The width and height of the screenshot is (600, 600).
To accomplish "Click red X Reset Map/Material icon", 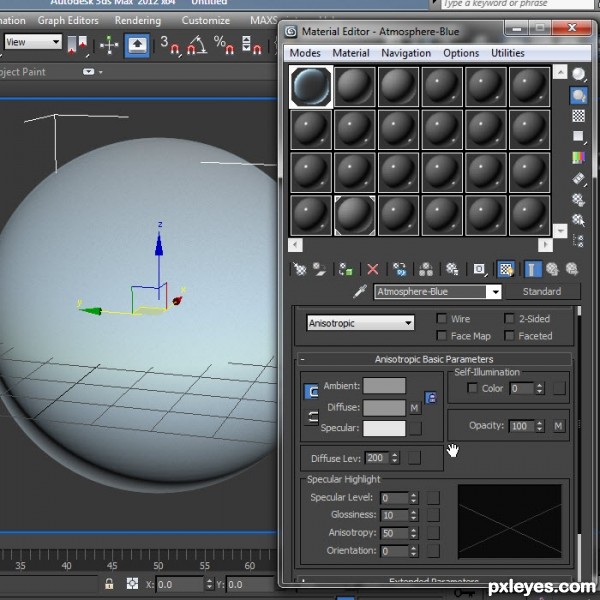I will click(373, 269).
